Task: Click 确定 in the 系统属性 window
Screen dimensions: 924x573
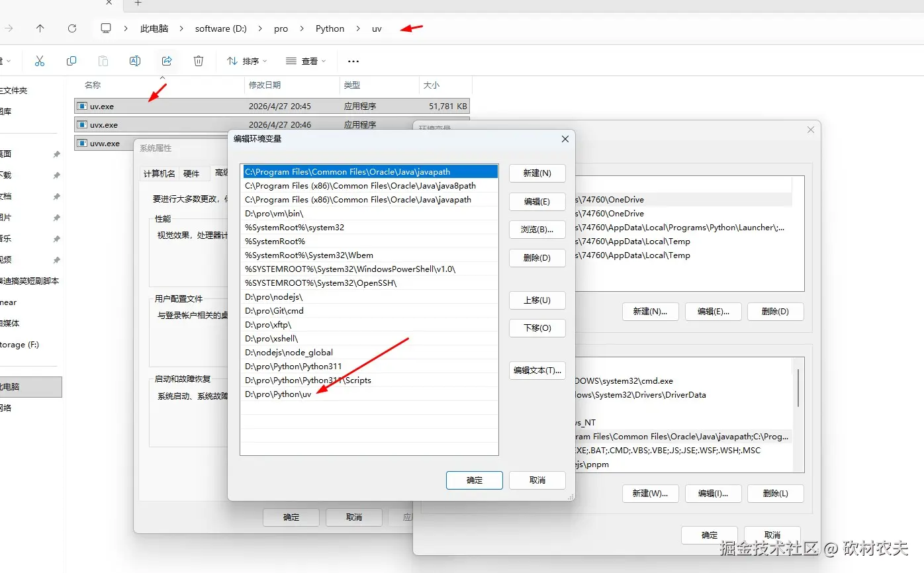Action: click(291, 517)
